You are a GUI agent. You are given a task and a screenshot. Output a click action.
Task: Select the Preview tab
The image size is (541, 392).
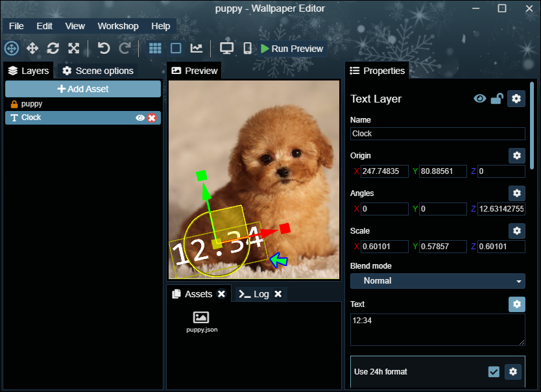[195, 71]
